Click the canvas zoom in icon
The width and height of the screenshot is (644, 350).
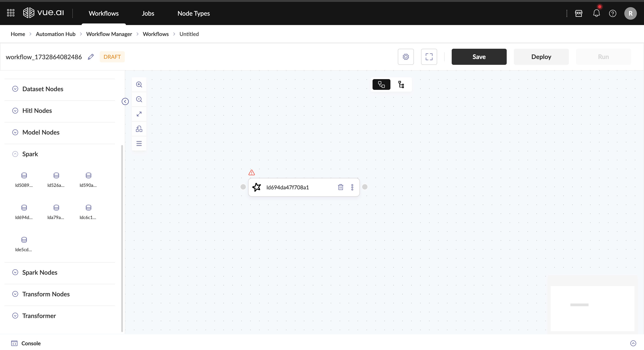[x=139, y=84]
